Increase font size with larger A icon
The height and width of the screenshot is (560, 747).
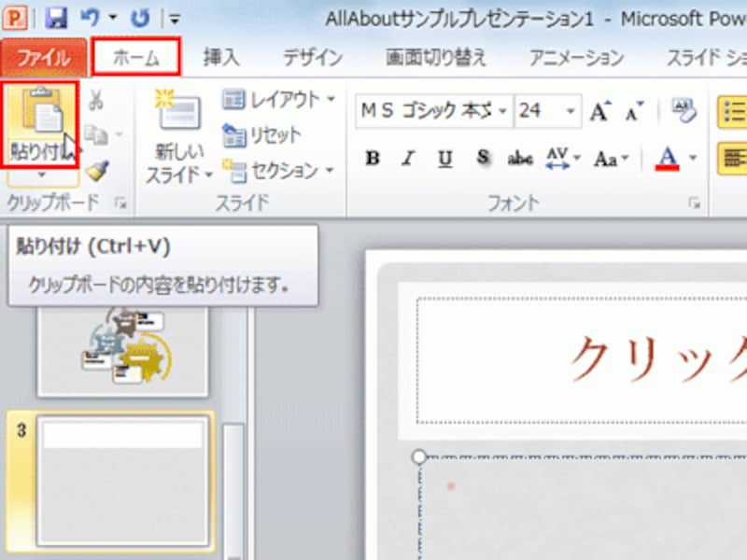[x=600, y=111]
